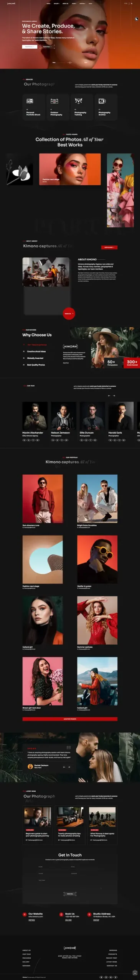Click the round hero slider center control
Image resolution: width=140 pixels, height=980 pixels.
pyautogui.click(x=70, y=62)
